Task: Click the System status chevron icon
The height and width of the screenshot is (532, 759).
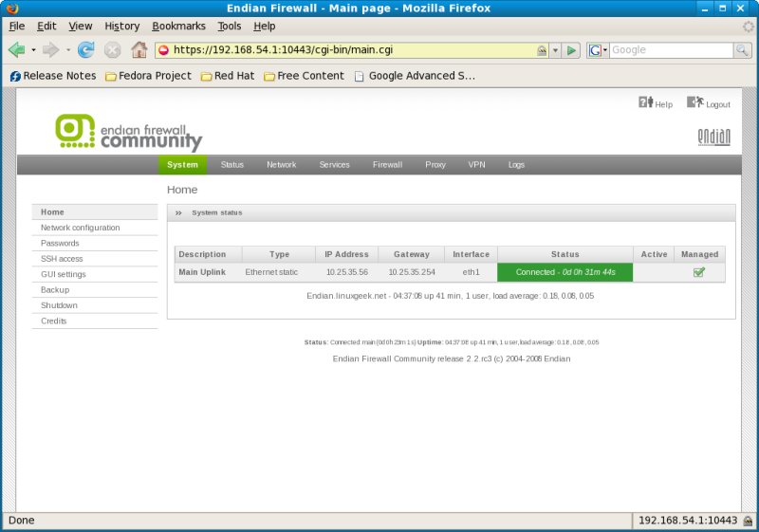Action: (x=178, y=212)
